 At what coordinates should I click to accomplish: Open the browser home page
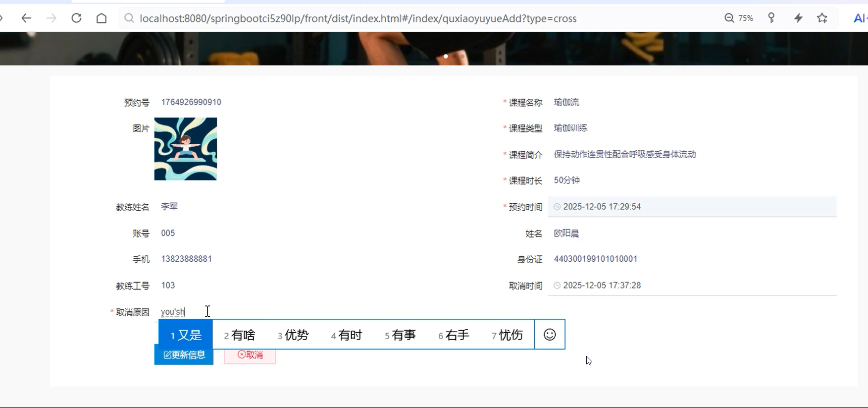(102, 18)
